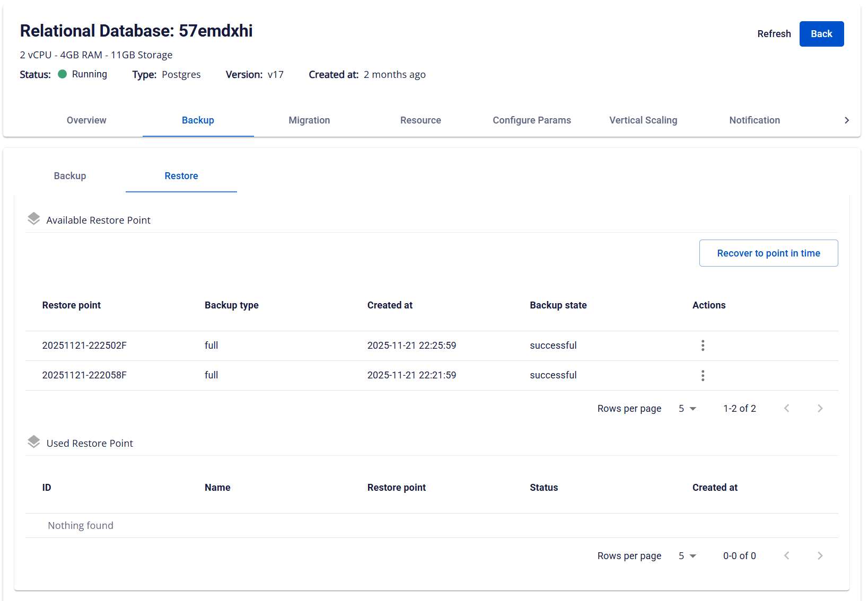This screenshot has width=868, height=601.
Task: Open actions menu for restore point 20251121-222502F
Action: click(x=703, y=346)
